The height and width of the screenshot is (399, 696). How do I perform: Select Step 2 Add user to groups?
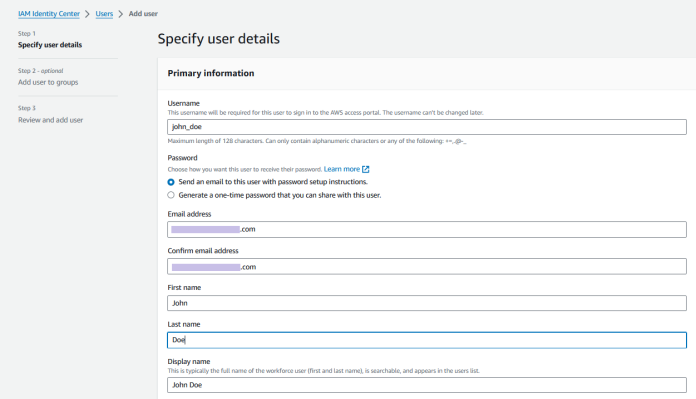[48, 82]
